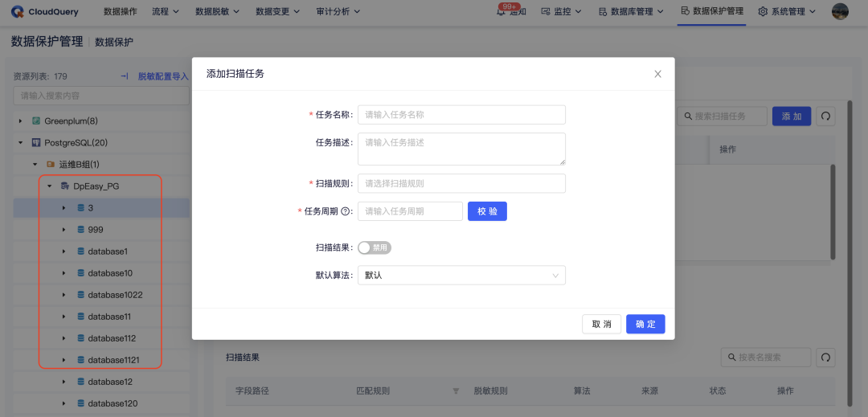
Task: Focus the 任务名称 input field
Action: pyautogui.click(x=461, y=115)
